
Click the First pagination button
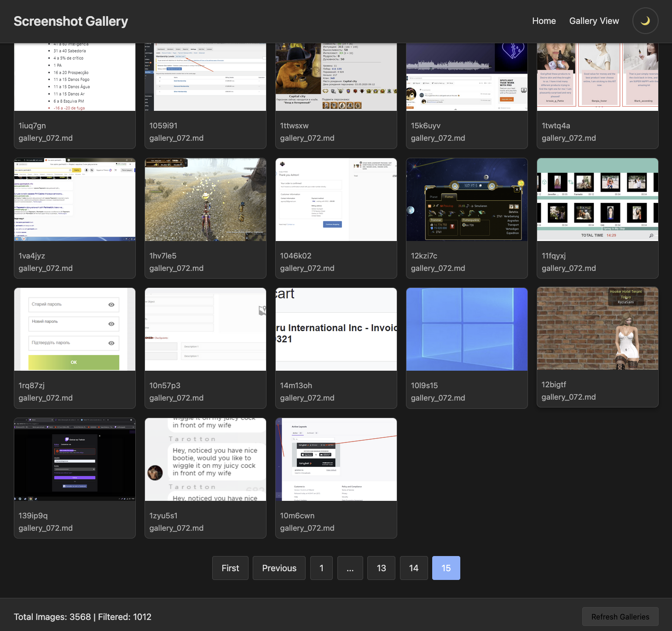230,568
